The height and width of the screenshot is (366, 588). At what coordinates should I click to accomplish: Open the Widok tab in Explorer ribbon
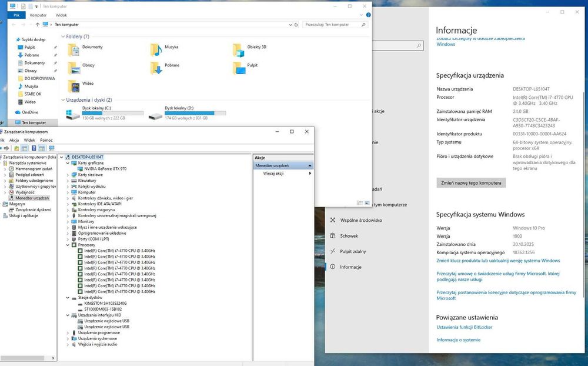click(61, 15)
